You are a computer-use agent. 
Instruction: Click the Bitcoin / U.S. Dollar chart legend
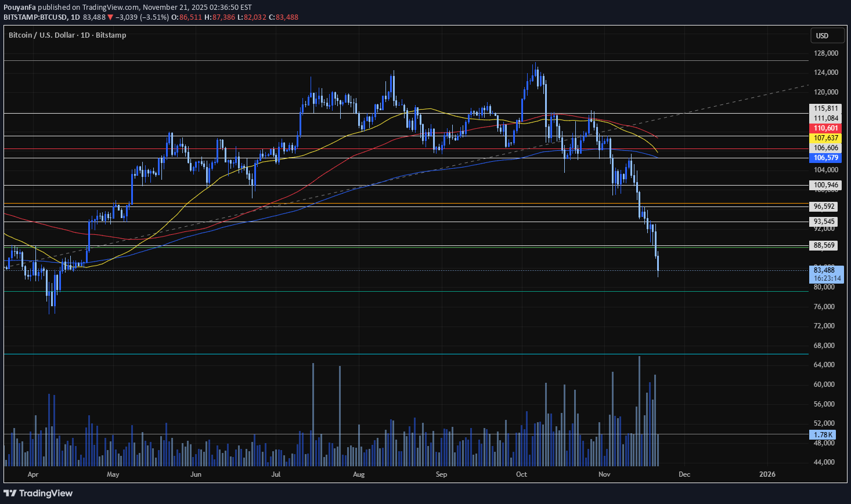click(67, 35)
